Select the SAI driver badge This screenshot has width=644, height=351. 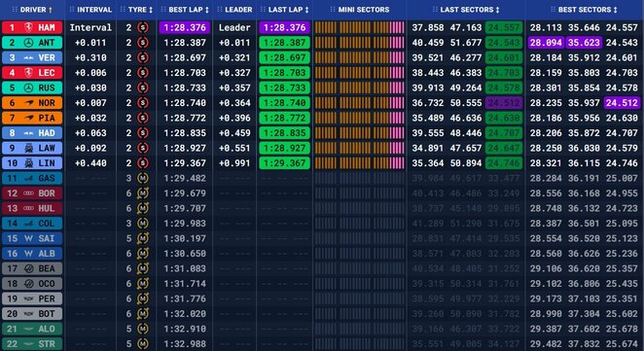pyautogui.click(x=32, y=238)
